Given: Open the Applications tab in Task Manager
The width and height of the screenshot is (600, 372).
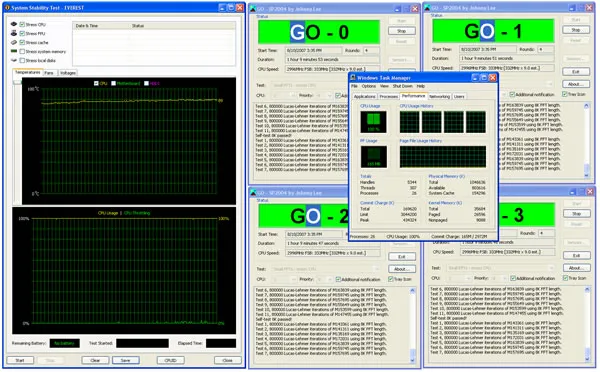Looking at the screenshot, I should pyautogui.click(x=364, y=96).
